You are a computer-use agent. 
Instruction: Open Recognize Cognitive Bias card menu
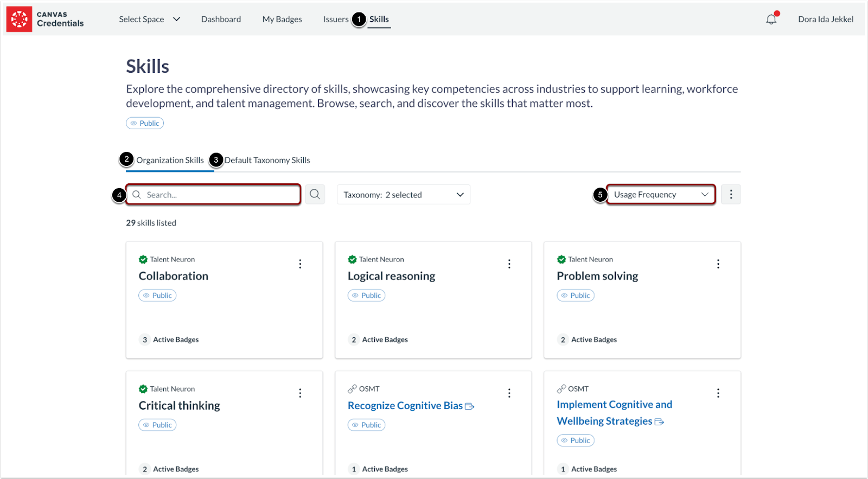point(509,393)
